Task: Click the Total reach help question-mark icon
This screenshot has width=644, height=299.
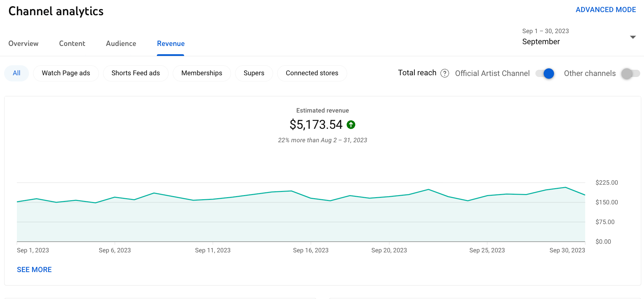Action: point(445,73)
